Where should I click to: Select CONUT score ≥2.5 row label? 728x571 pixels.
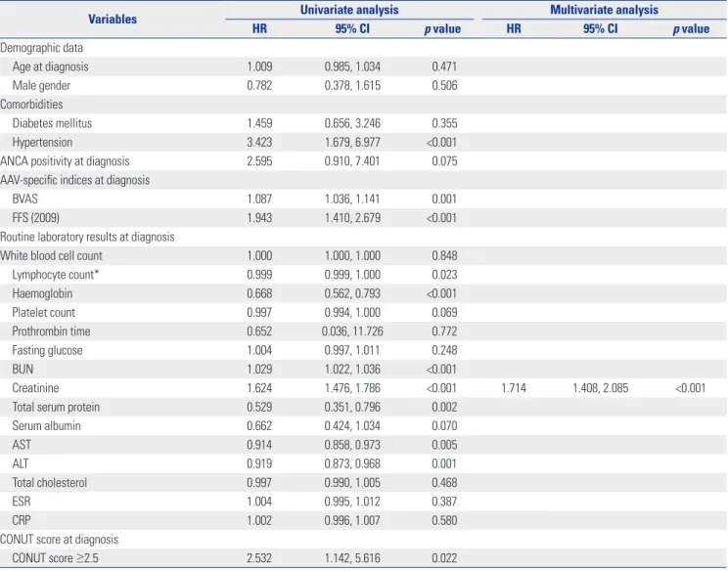tap(55, 558)
